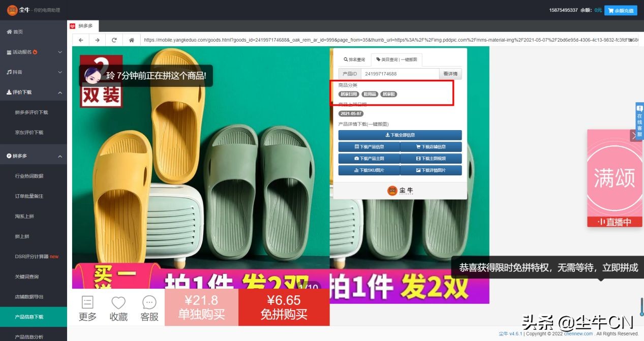The height and width of the screenshot is (341, 644).
Task: Collapse the 评价下载 sidebar section
Action: click(33, 92)
